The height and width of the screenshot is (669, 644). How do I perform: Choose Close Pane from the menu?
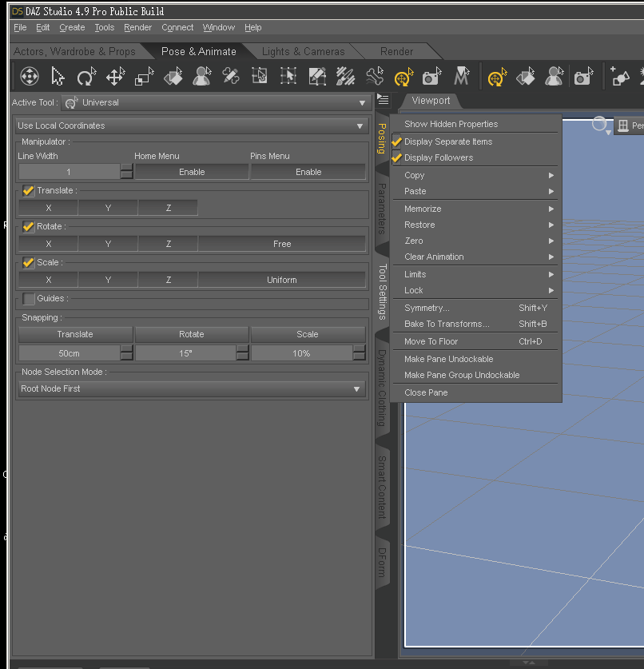[x=475, y=393]
